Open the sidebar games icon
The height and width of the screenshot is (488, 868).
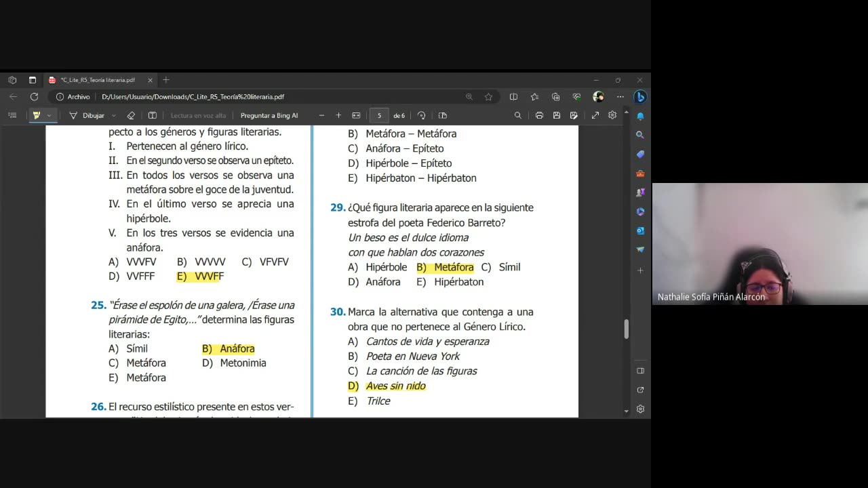tap(640, 192)
